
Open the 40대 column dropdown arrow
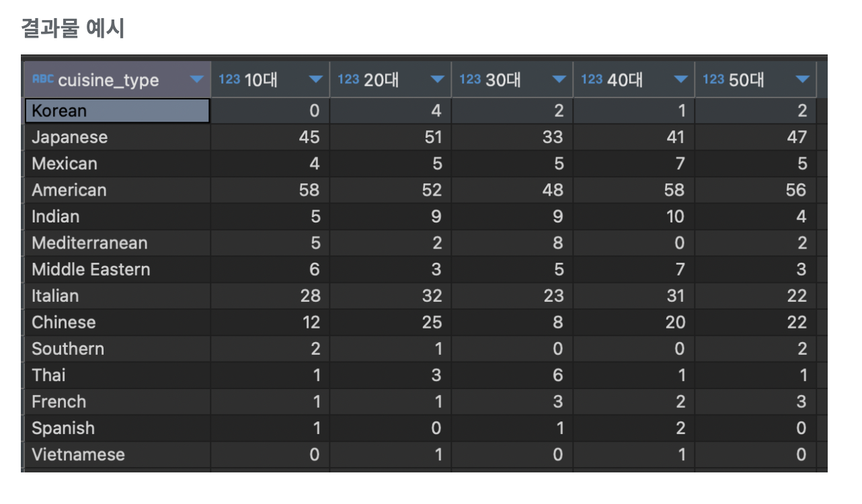pyautogui.click(x=680, y=80)
